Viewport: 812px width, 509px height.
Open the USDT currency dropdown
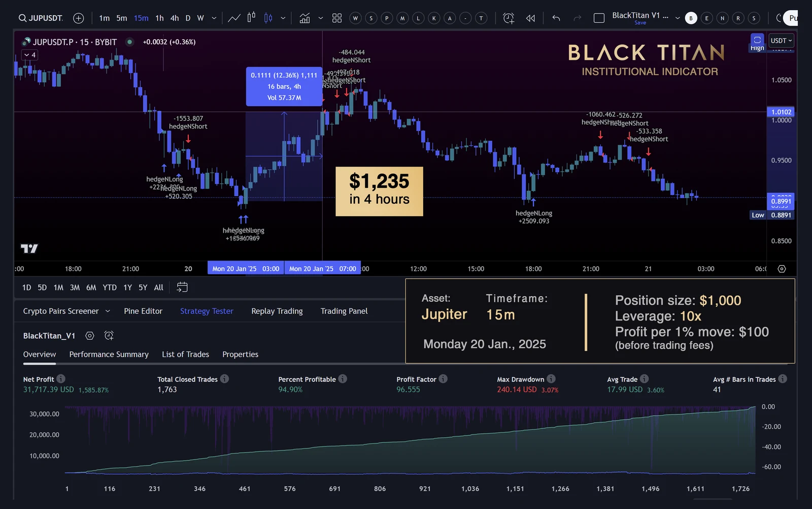coord(781,41)
